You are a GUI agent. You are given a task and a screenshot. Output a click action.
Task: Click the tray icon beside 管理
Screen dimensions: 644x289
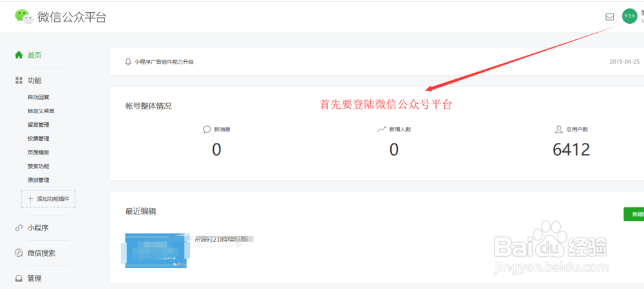click(19, 278)
